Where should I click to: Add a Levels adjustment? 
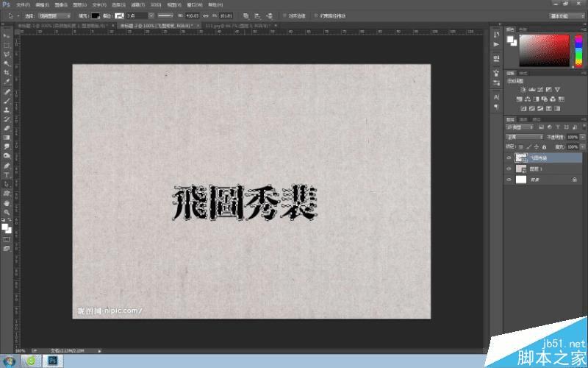click(531, 89)
